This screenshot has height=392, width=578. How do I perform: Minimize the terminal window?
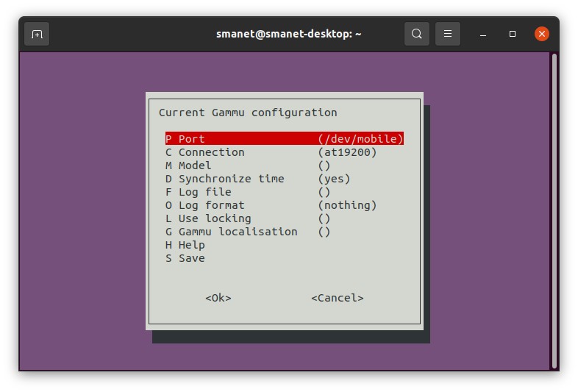[483, 35]
